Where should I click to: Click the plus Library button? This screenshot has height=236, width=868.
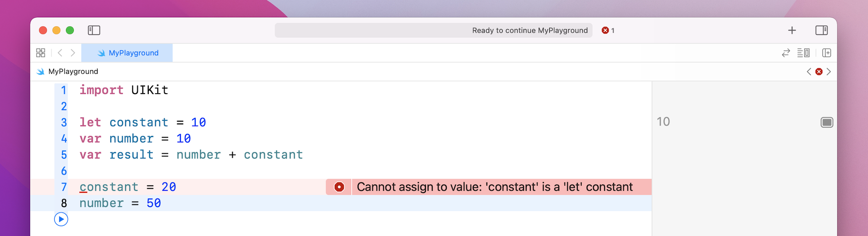pyautogui.click(x=792, y=30)
